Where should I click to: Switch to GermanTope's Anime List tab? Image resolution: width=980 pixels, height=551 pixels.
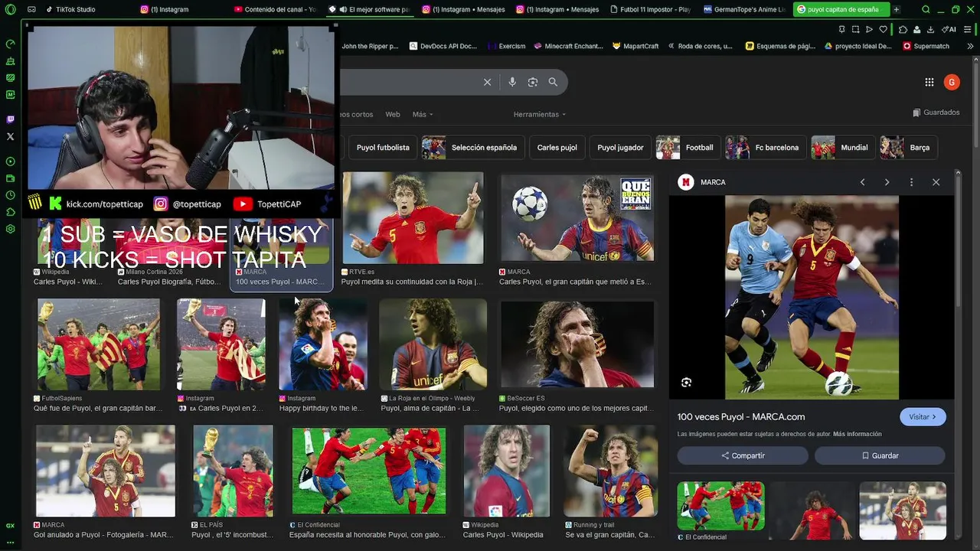point(744,9)
